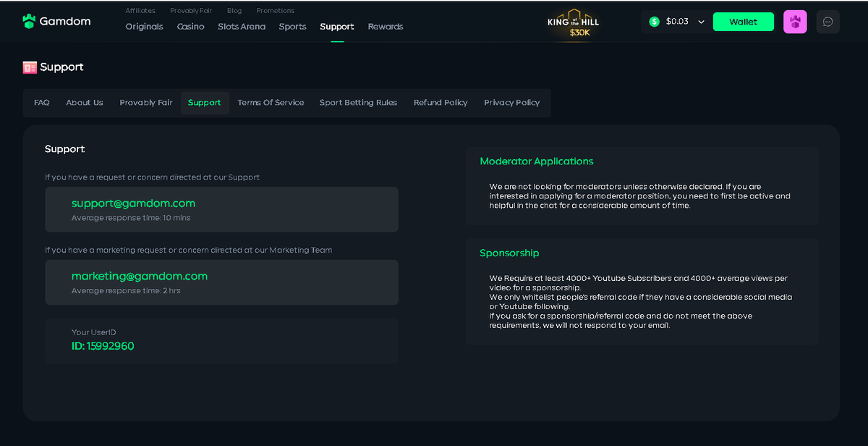Viewport: 868px width, 446px height.
Task: Open the pink user avatar icon
Action: (795, 22)
